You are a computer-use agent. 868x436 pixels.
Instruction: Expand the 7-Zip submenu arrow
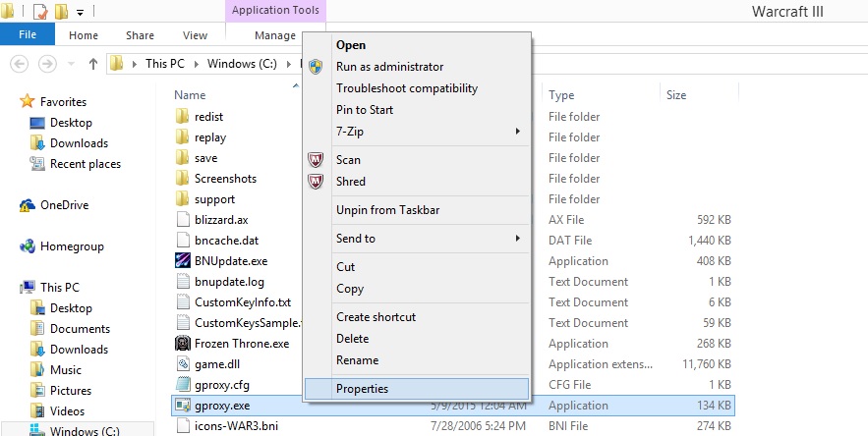(x=518, y=132)
